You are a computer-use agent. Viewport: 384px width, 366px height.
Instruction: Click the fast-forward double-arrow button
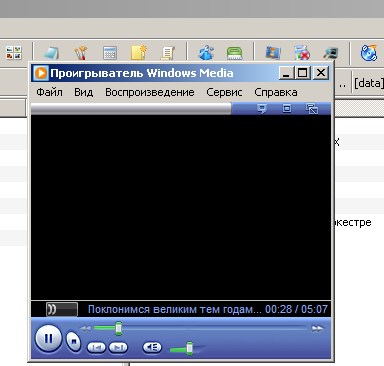317,329
